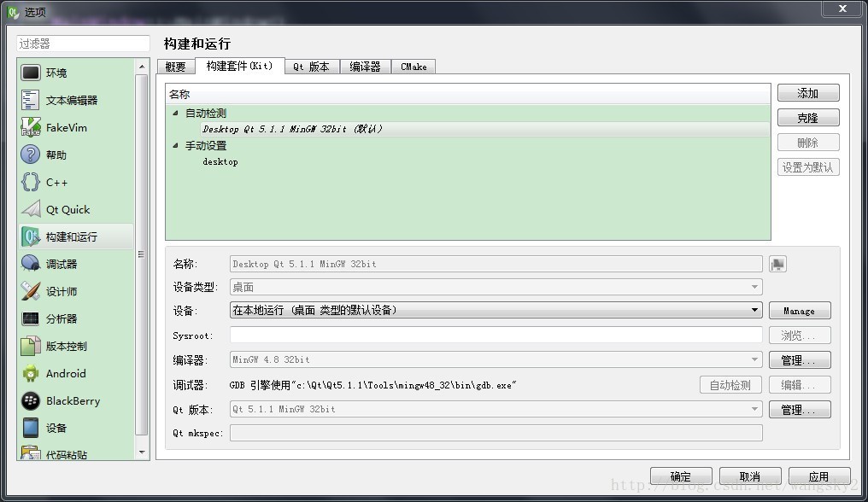The height and width of the screenshot is (502, 868).
Task: Click the 版本控制 icon
Action: (x=31, y=346)
